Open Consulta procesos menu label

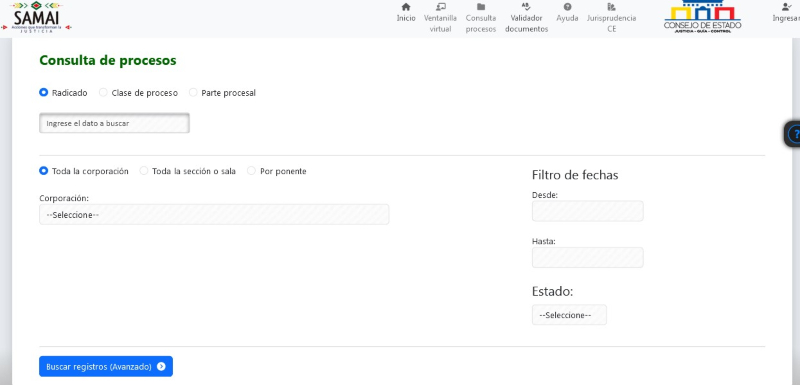(481, 23)
